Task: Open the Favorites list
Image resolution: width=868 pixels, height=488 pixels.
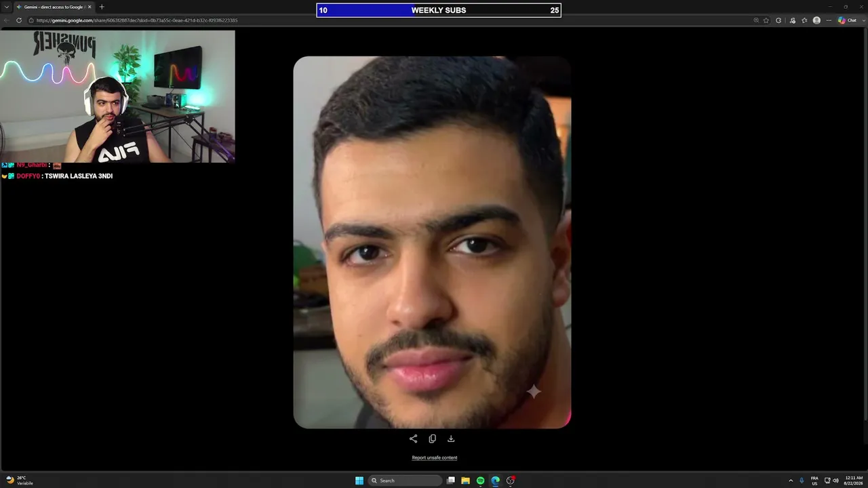Action: [804, 20]
